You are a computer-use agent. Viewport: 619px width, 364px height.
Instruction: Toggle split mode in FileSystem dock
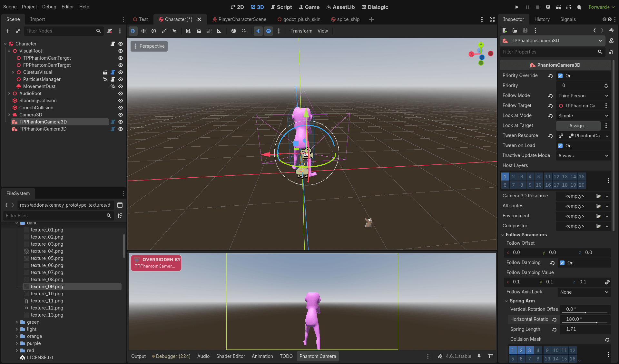[x=120, y=205]
